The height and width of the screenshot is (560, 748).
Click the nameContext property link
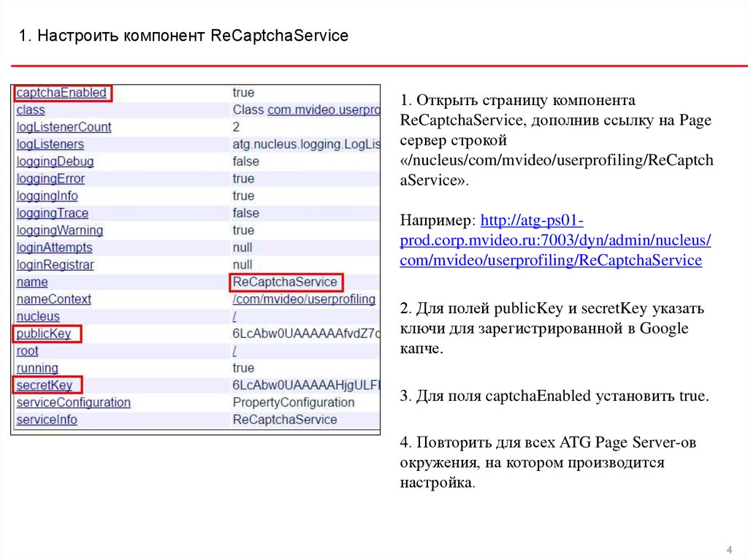coord(53,299)
